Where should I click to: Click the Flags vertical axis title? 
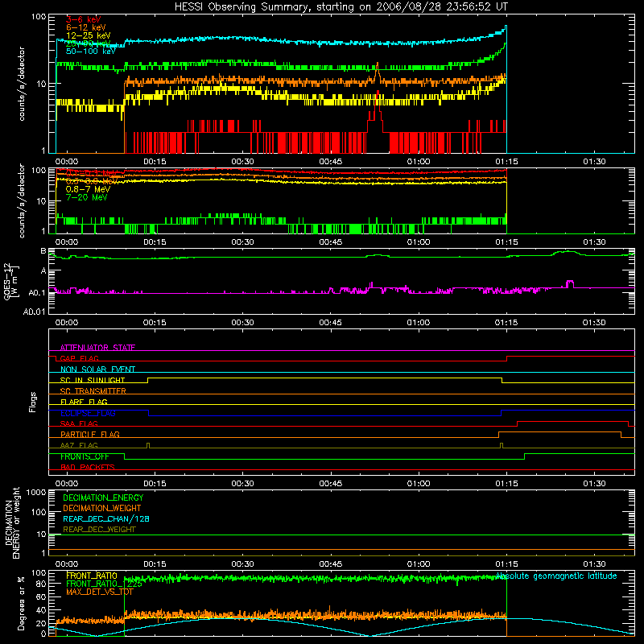coord(33,402)
